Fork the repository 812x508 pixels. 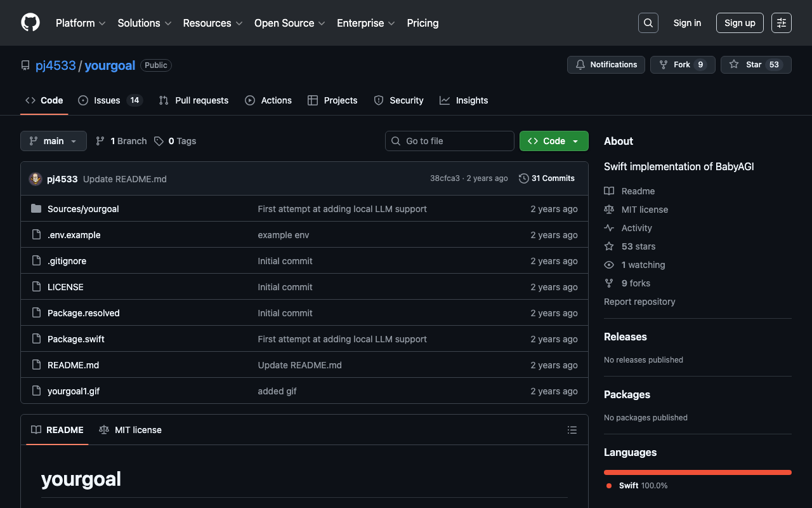[x=682, y=65]
